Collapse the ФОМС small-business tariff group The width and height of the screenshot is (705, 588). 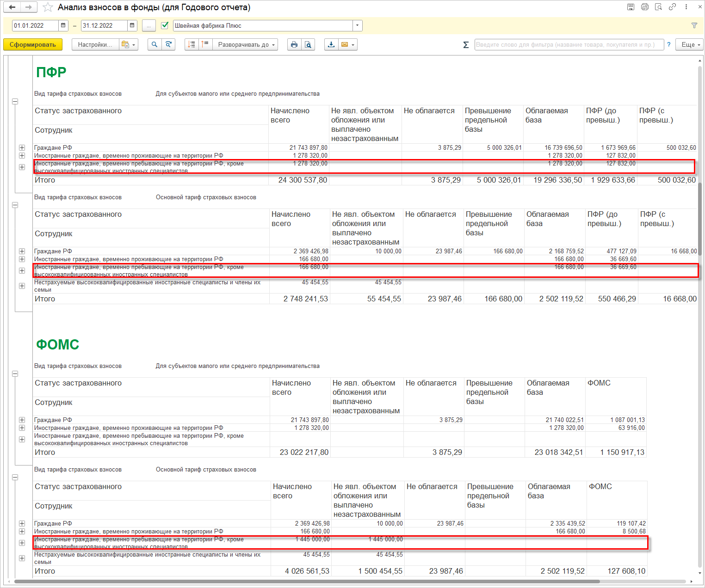pyautogui.click(x=15, y=374)
